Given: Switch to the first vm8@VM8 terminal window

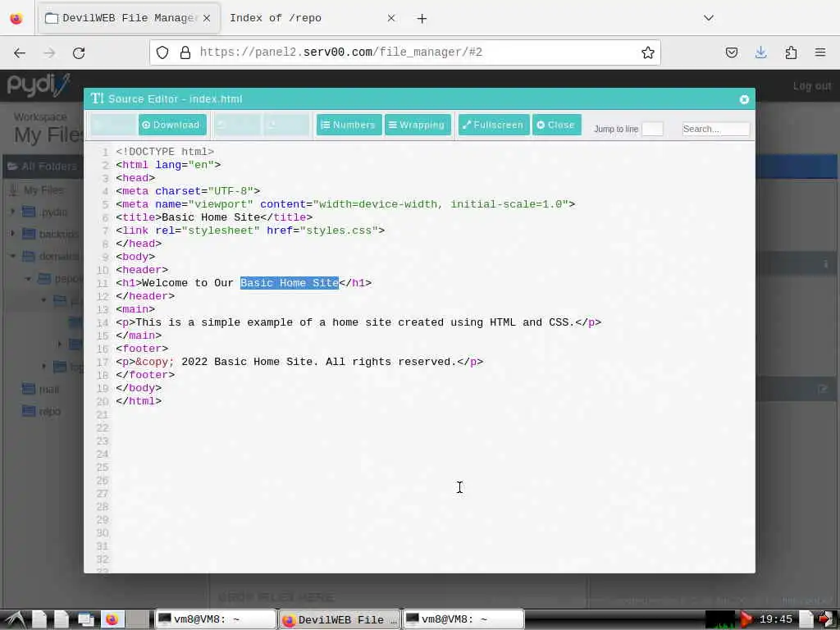Looking at the screenshot, I should pos(215,620).
